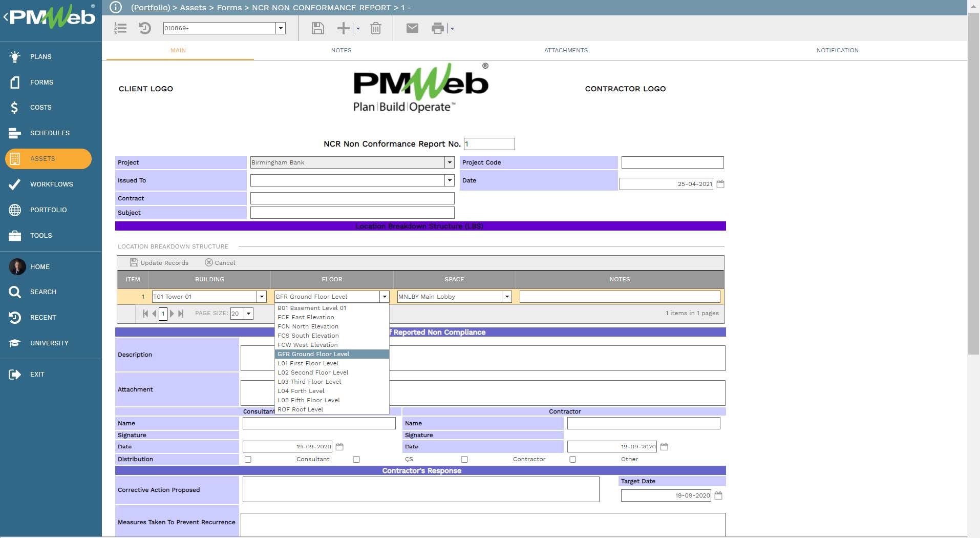Viewport: 980px width, 538px height.
Task: Print the form using printer icon
Action: [438, 28]
